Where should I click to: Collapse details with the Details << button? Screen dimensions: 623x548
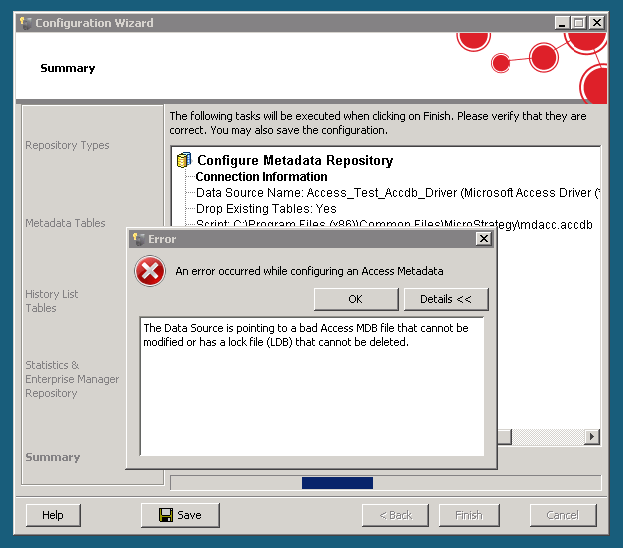coord(446,299)
